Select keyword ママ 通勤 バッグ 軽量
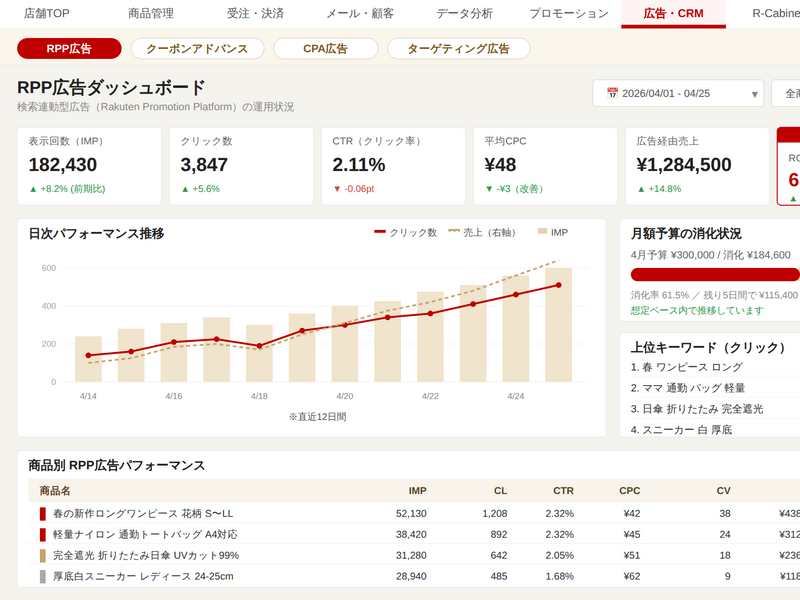 click(x=688, y=388)
